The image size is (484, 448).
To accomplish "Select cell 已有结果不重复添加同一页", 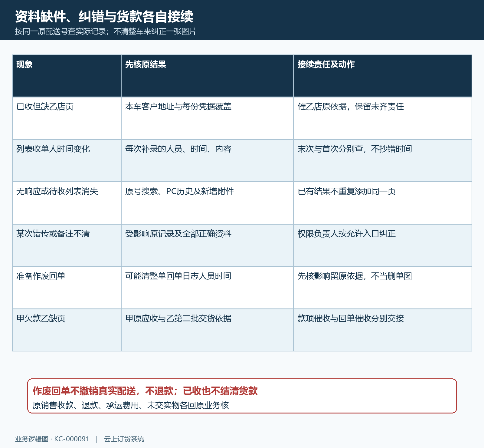I will point(383,203).
